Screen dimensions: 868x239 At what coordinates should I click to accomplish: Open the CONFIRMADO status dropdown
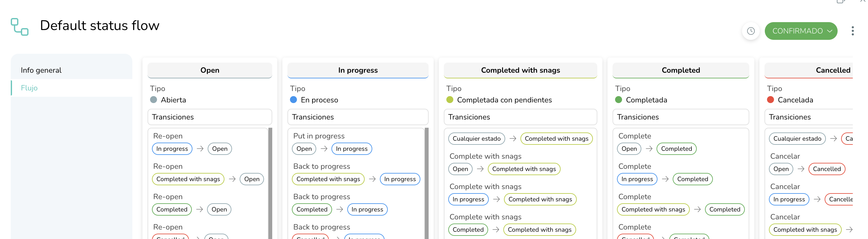point(801,31)
